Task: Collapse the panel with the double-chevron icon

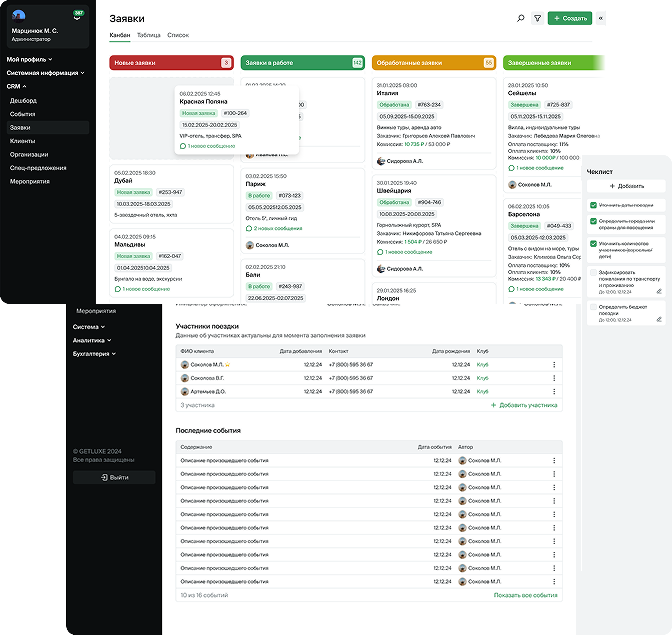Action: (x=600, y=18)
